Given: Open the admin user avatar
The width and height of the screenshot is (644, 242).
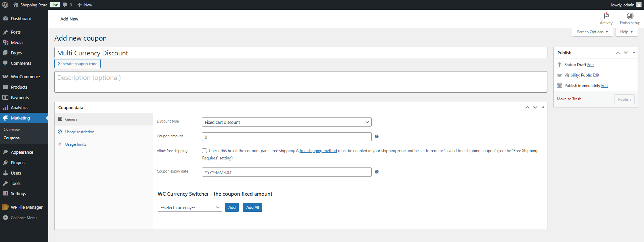Looking at the screenshot, I should point(639,5).
